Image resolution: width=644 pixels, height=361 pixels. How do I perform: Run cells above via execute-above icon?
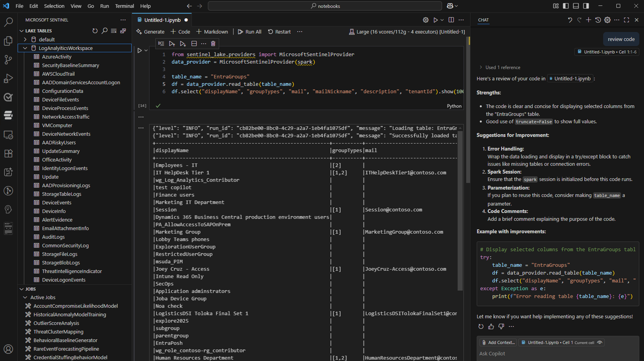click(x=172, y=44)
